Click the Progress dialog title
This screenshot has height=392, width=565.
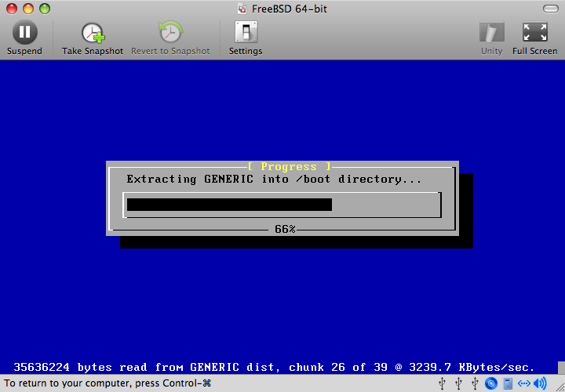288,166
